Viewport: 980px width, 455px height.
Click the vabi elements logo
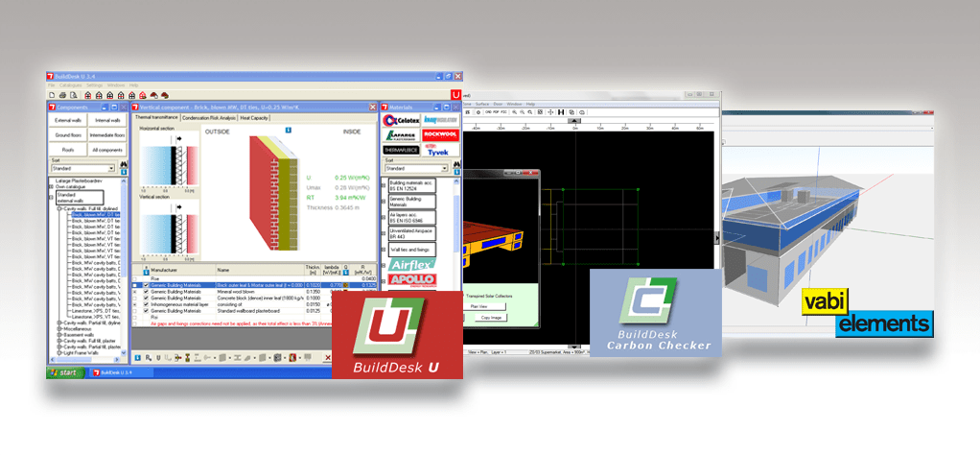(x=867, y=312)
